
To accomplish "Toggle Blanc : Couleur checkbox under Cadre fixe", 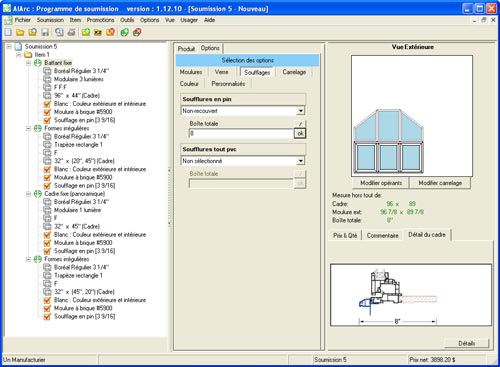I will point(47,235).
